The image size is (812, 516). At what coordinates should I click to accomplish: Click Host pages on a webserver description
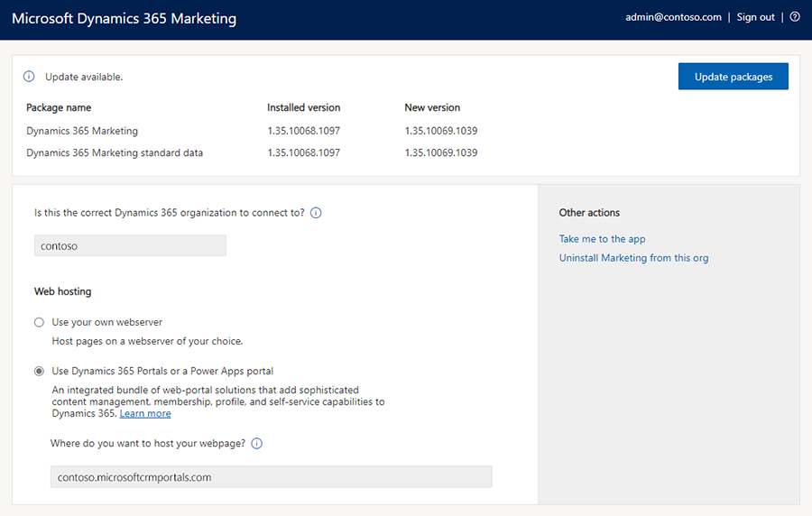tap(147, 341)
